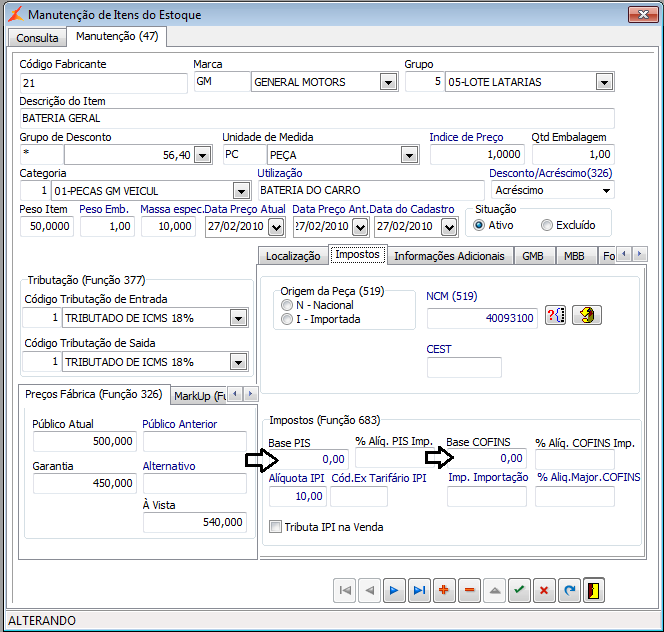Click the Alíquota IPI field

(297, 496)
